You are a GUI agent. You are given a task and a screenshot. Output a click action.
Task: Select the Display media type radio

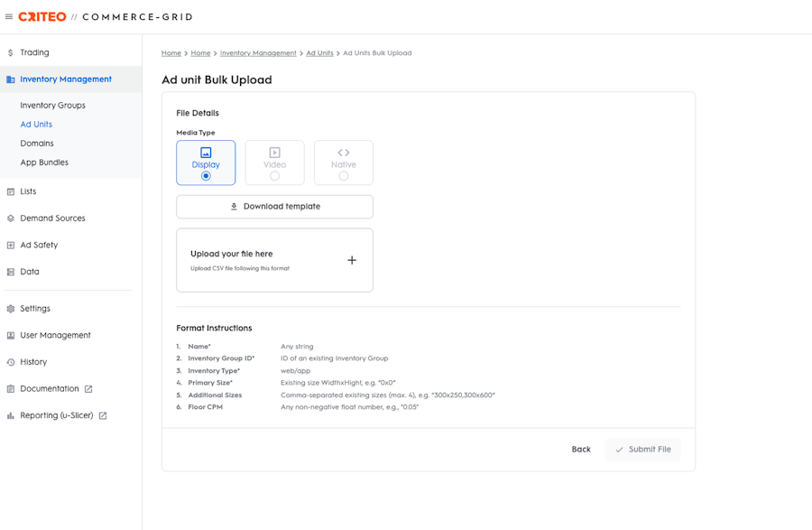tap(206, 176)
